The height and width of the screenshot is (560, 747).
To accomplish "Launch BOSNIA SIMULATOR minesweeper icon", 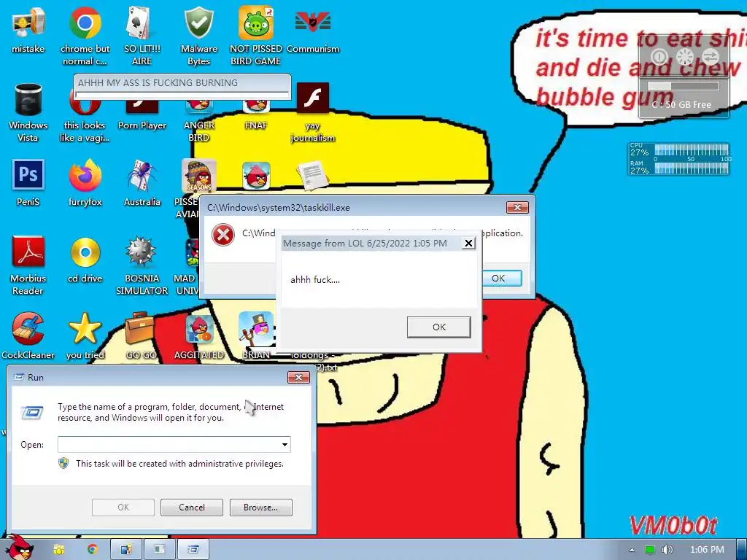I will (142, 265).
